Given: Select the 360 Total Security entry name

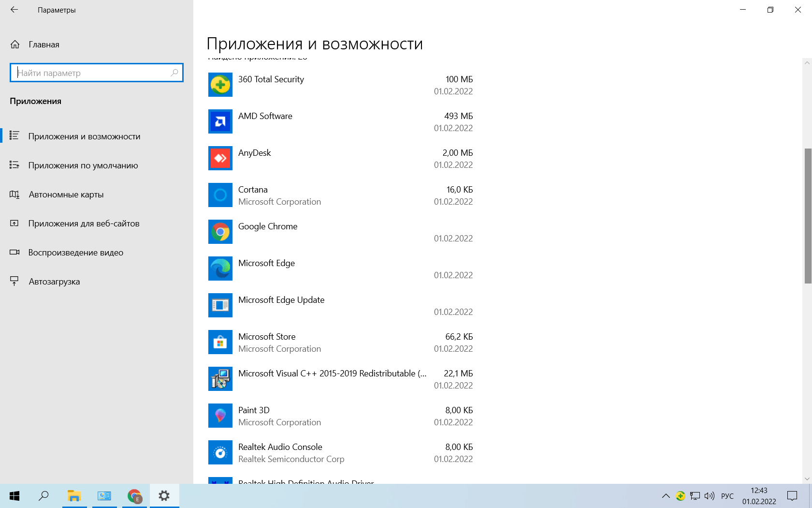Looking at the screenshot, I should (271, 79).
